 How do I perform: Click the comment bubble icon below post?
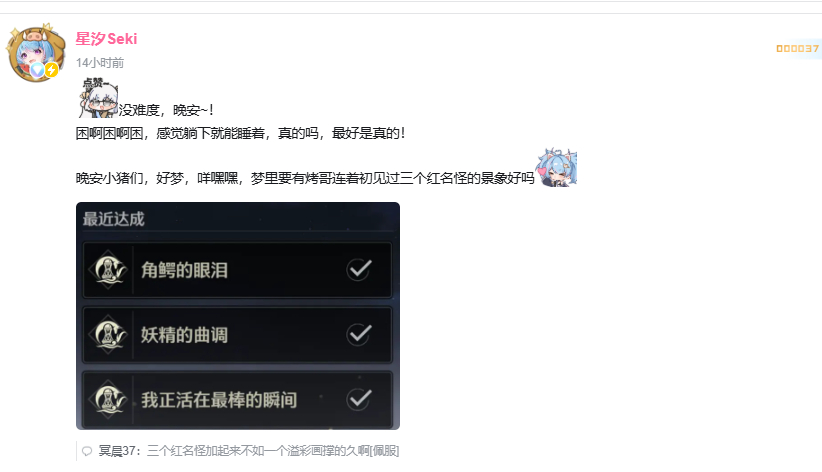click(x=87, y=451)
